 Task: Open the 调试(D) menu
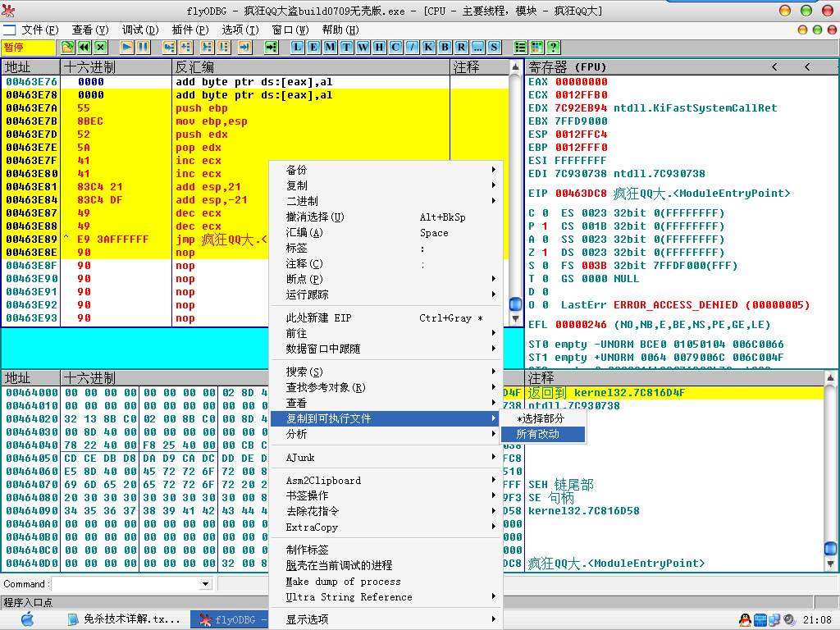click(x=140, y=30)
